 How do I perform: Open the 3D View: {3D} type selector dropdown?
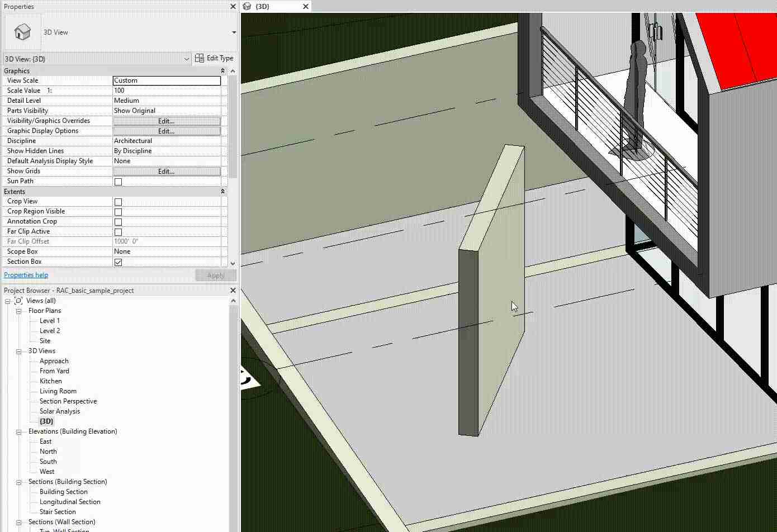[x=187, y=58]
